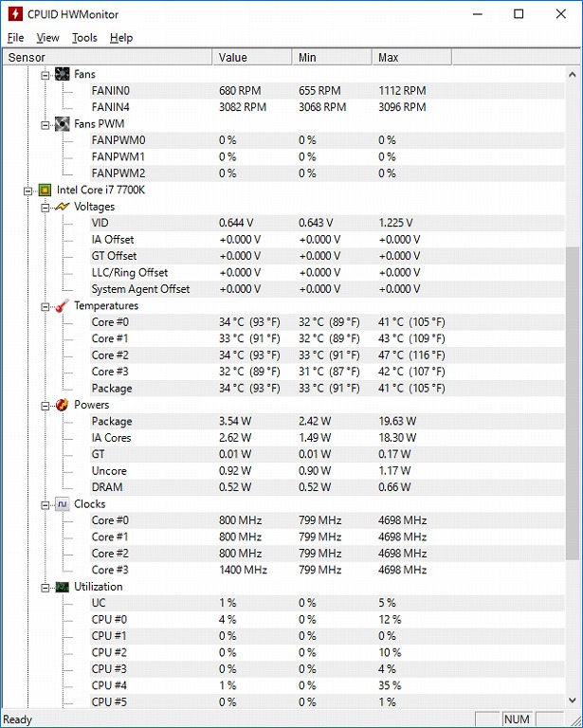
Task: Open the File menu
Action: 15,38
